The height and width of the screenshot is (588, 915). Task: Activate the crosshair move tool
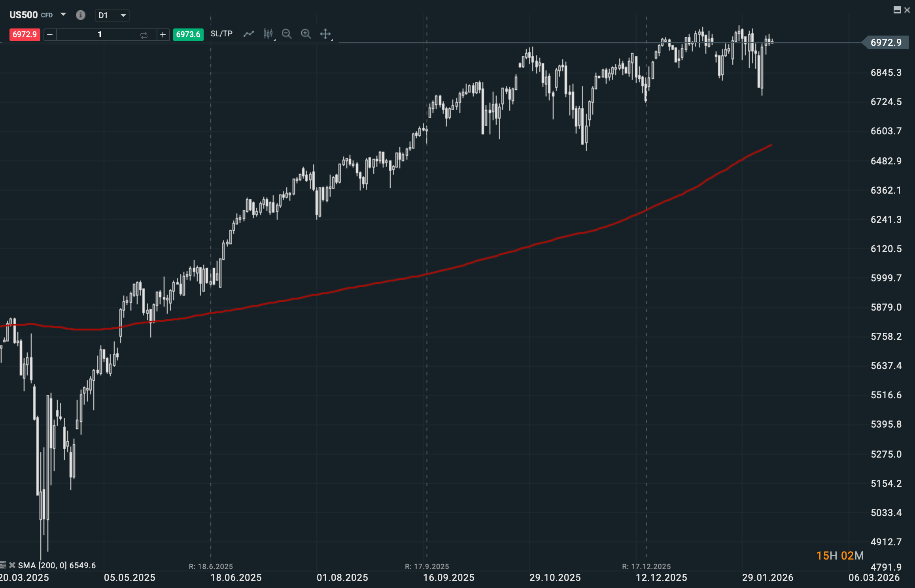[x=325, y=34]
